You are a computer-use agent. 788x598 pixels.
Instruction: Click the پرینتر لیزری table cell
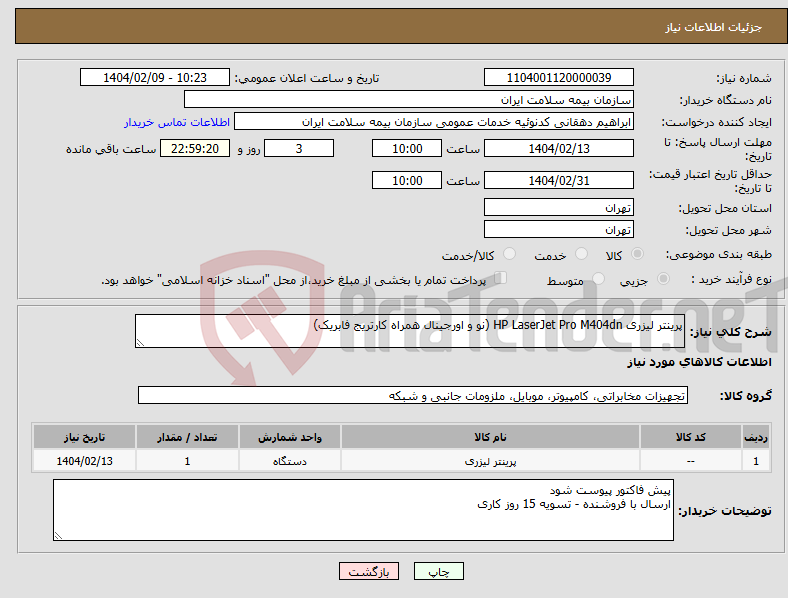[x=490, y=461]
